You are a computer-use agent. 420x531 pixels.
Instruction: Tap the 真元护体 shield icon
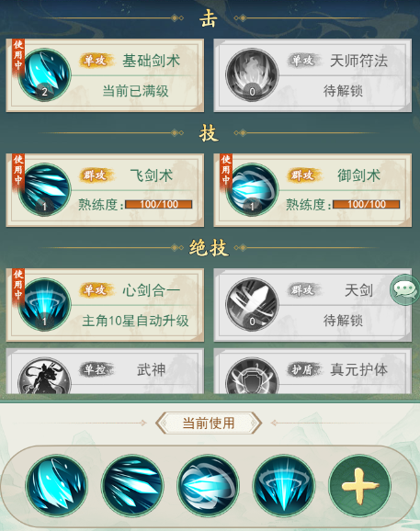[252, 376]
